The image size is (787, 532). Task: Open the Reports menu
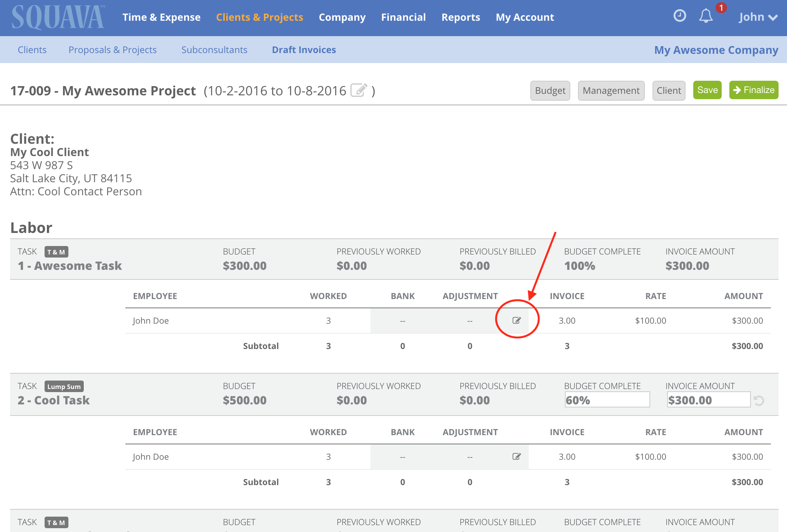[461, 17]
